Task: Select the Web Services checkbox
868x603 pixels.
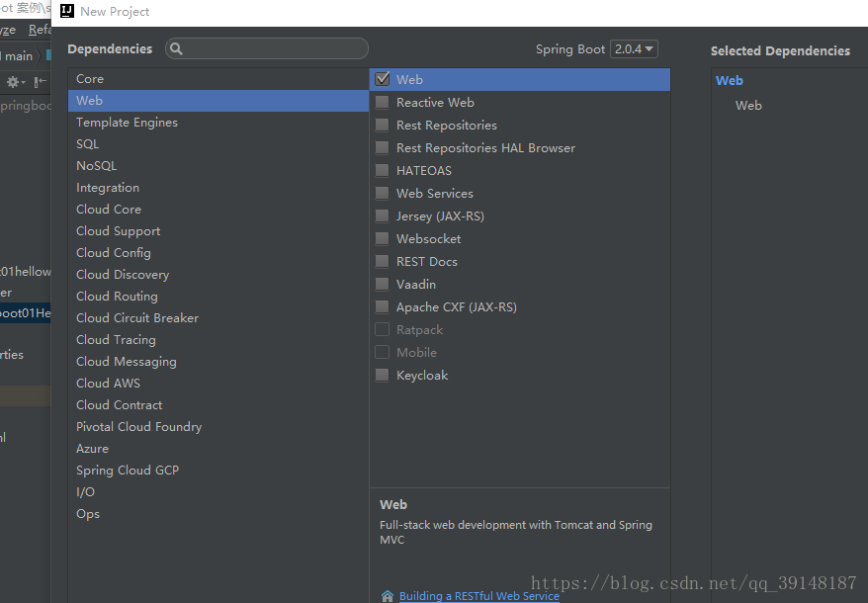Action: pyautogui.click(x=382, y=193)
